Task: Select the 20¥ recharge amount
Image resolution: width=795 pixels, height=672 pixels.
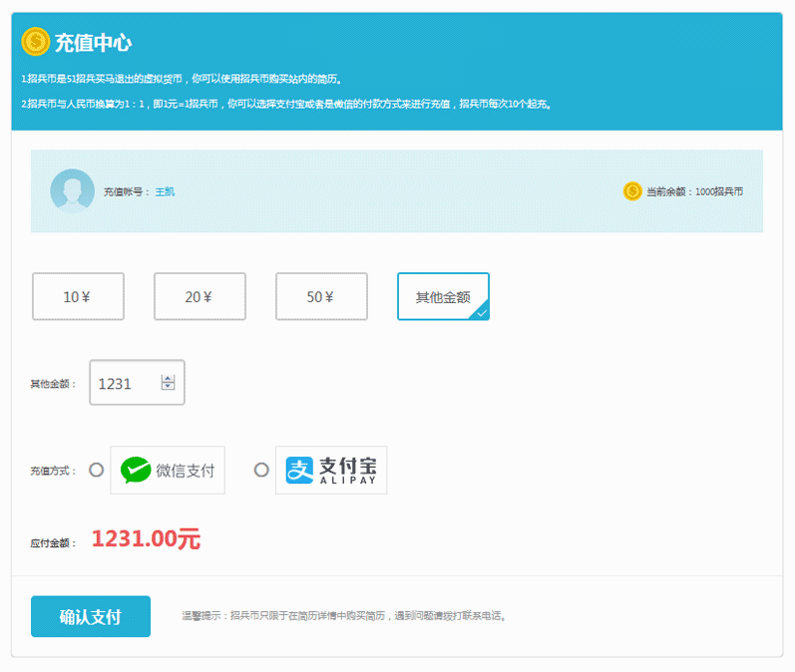Action: coord(199,296)
